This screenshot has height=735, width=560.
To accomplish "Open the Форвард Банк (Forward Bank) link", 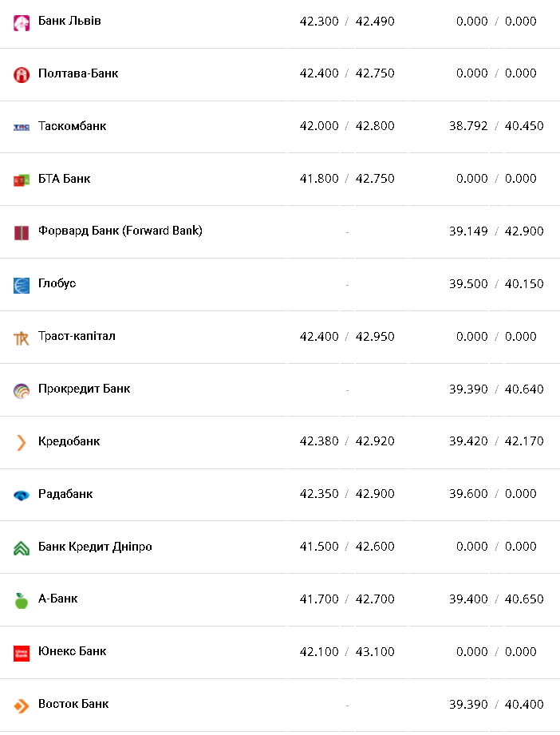I will (120, 231).
